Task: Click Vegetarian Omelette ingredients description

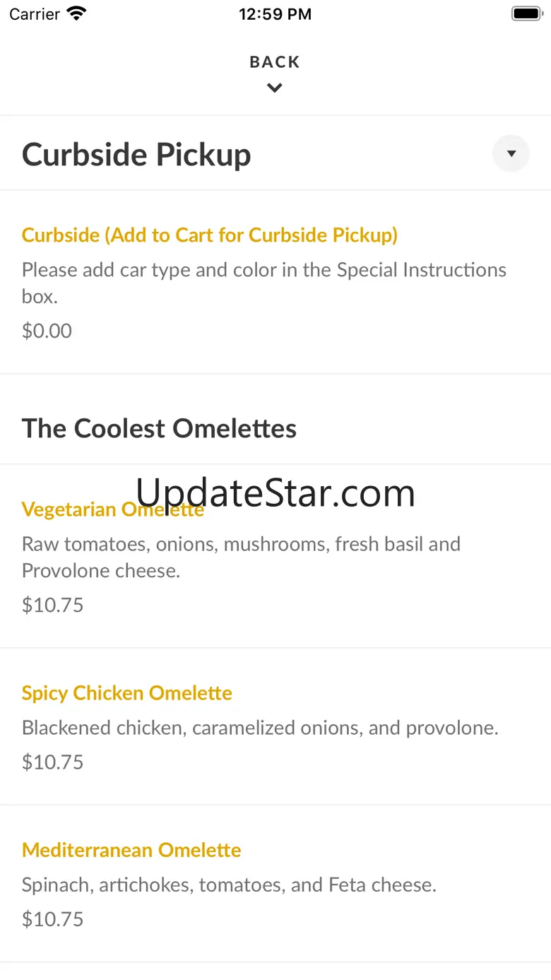Action: click(x=241, y=557)
